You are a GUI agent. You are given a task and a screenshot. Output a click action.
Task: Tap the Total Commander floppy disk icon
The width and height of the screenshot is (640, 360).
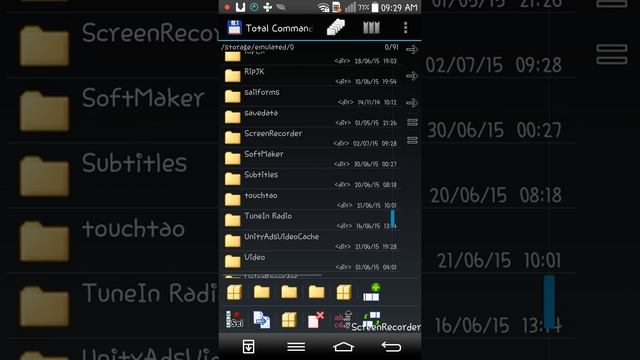coord(234,27)
